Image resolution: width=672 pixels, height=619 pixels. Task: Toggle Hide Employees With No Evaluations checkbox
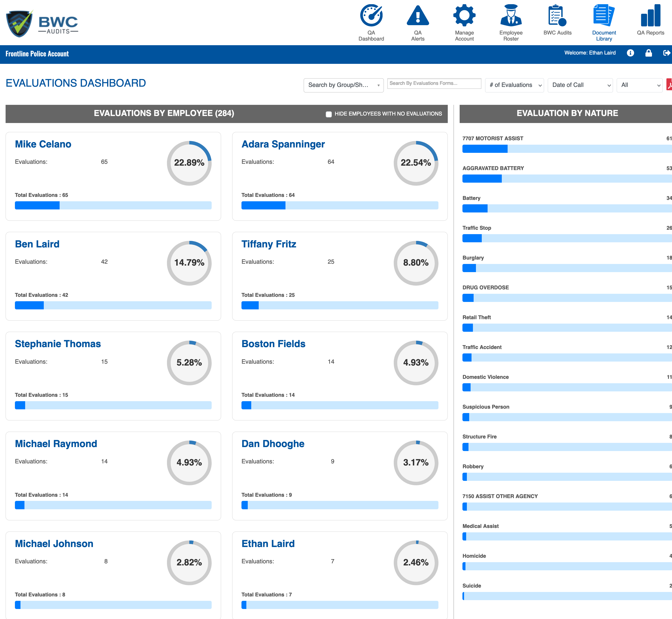(329, 114)
